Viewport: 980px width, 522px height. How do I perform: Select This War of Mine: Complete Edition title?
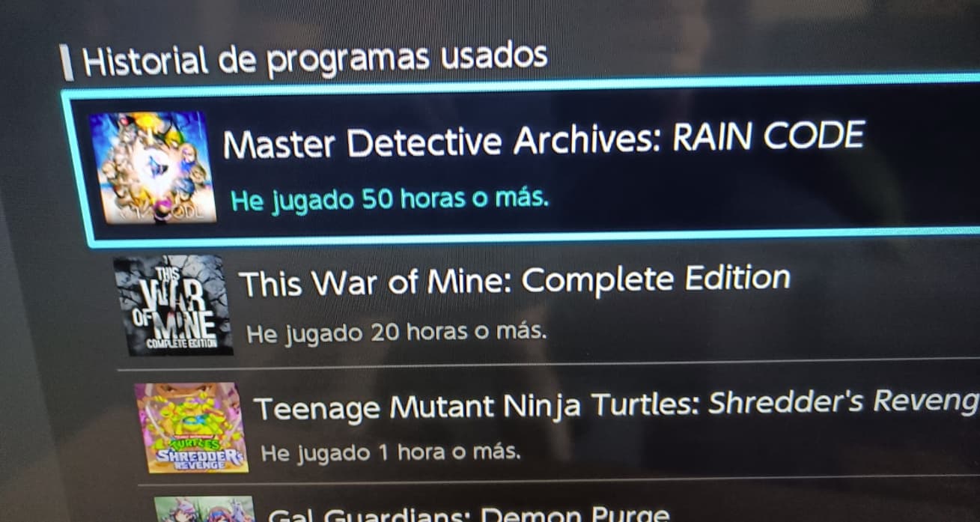(514, 281)
